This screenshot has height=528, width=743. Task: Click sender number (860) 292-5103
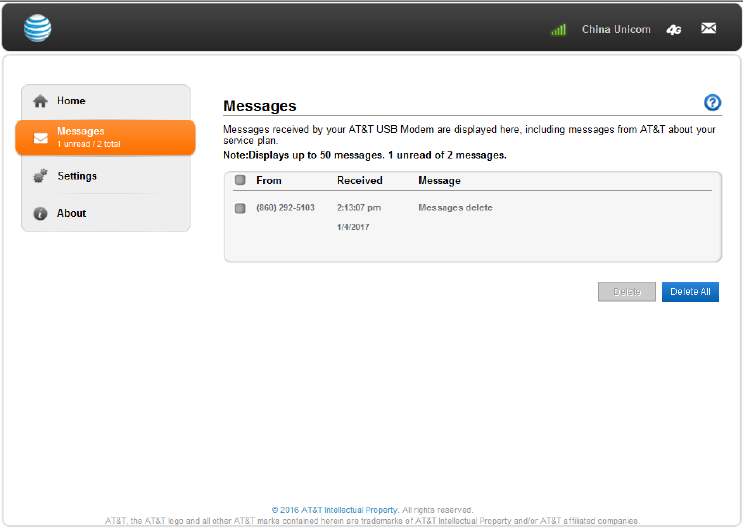coord(285,208)
